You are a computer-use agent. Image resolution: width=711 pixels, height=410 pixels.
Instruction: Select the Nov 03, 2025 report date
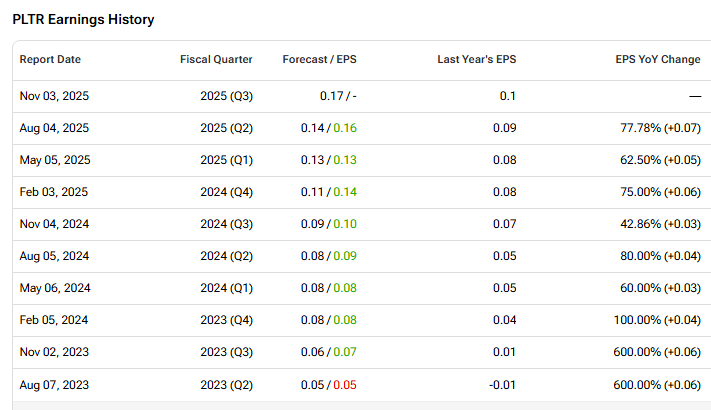point(54,96)
